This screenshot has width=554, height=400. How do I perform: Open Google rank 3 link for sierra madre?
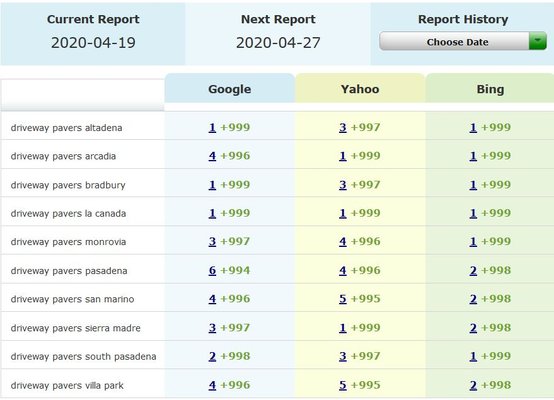tap(212, 328)
